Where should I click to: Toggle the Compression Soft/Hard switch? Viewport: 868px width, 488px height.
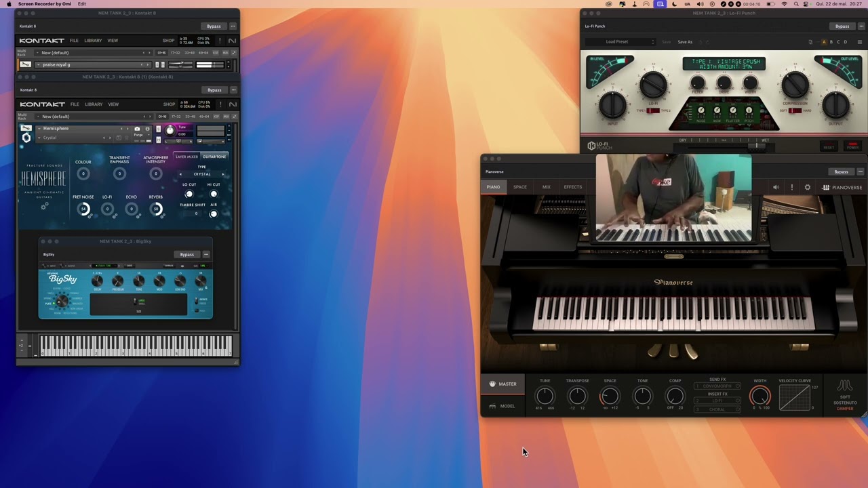point(795,110)
